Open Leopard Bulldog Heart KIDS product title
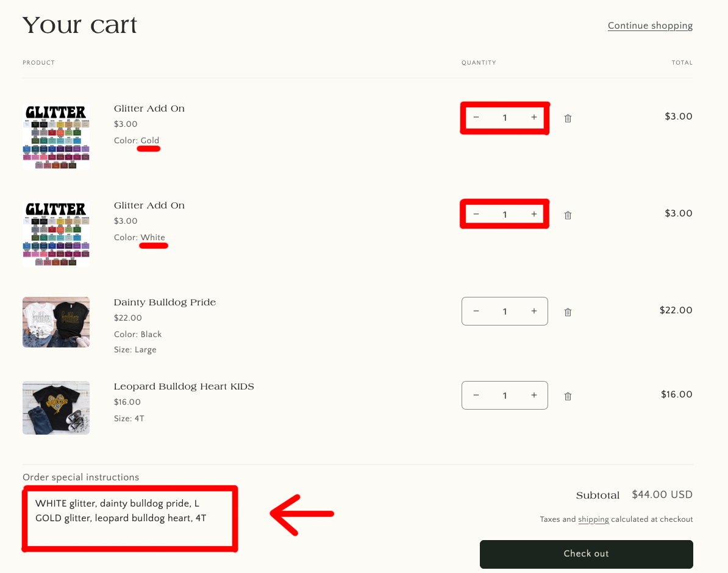This screenshot has width=728, height=573. (x=184, y=386)
